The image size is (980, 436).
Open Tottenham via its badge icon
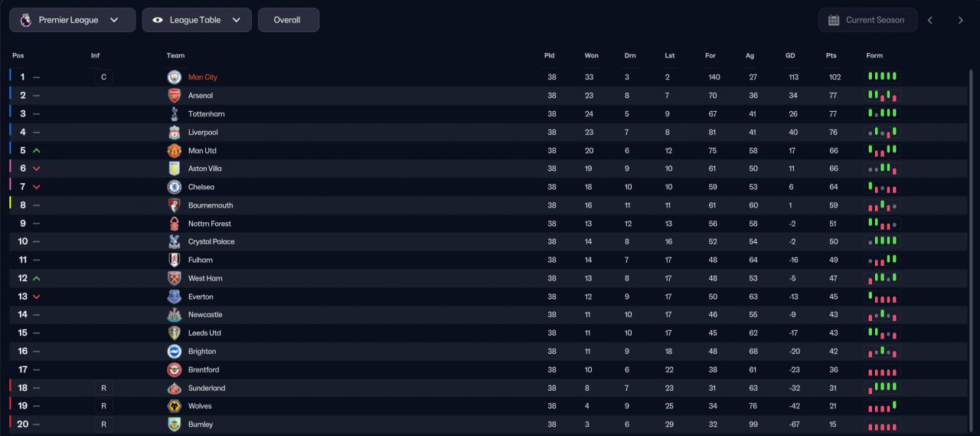click(x=175, y=114)
